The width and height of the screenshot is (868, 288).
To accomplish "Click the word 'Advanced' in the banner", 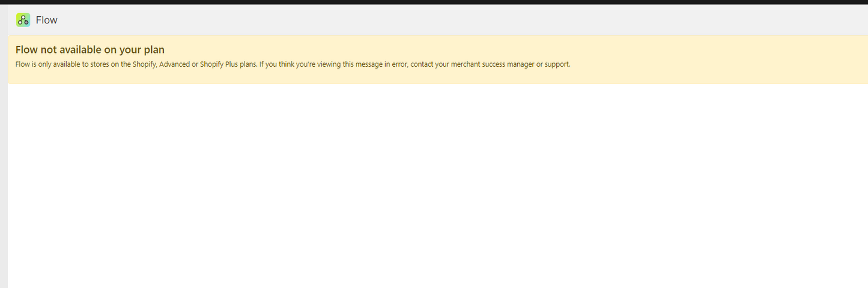I will coord(174,64).
